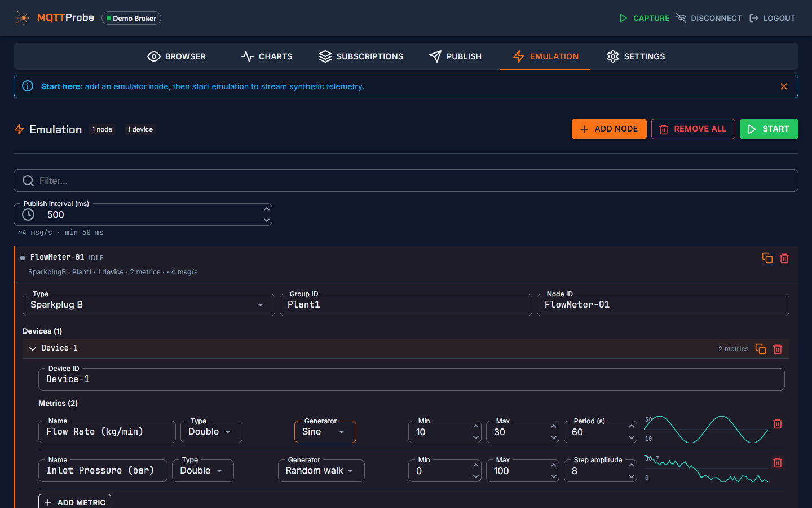Increment Min value 10 up arrow
Viewport: 812px width, 508px height.
[x=476, y=426]
